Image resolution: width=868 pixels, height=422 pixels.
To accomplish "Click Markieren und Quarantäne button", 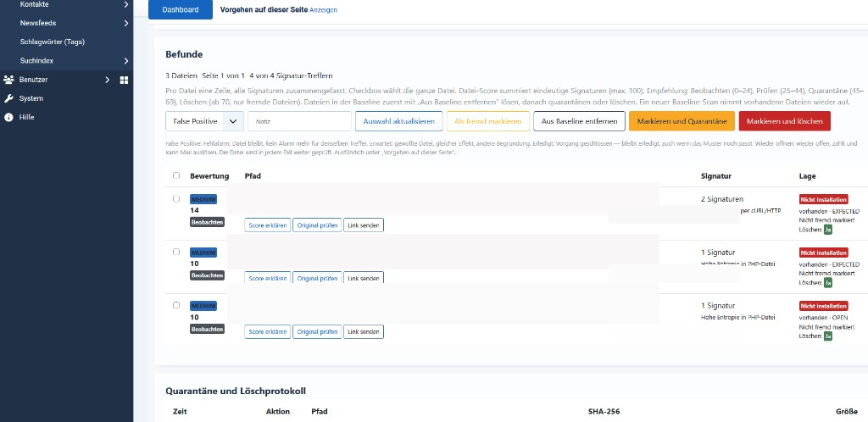I will (682, 121).
